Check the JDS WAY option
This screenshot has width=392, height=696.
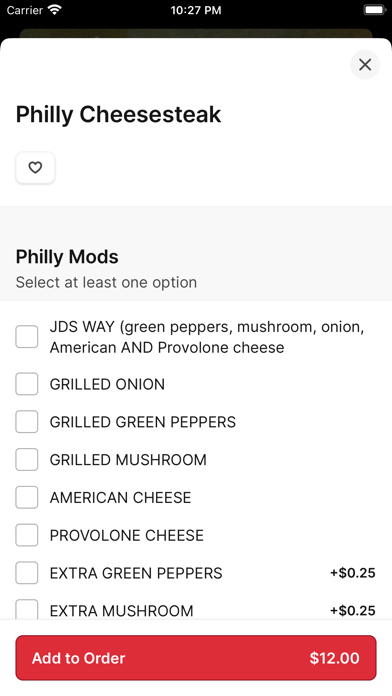tap(27, 336)
